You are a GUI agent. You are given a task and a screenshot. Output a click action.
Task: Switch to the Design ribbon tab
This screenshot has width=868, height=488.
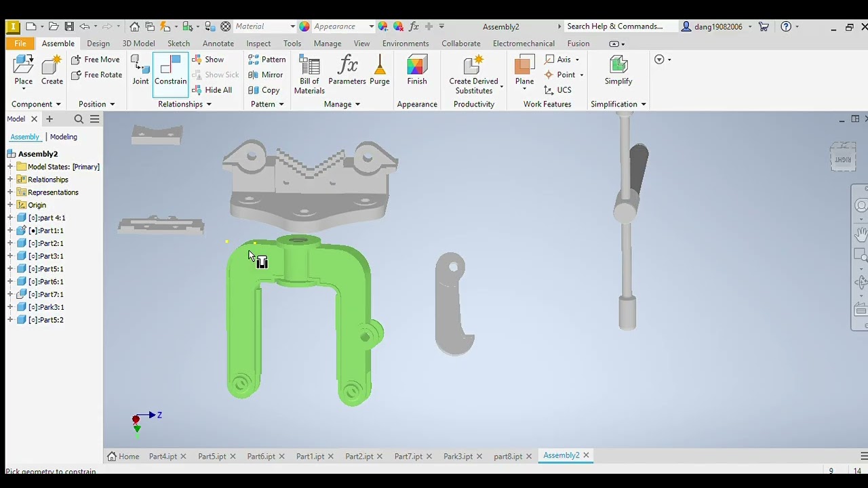pyautogui.click(x=98, y=43)
